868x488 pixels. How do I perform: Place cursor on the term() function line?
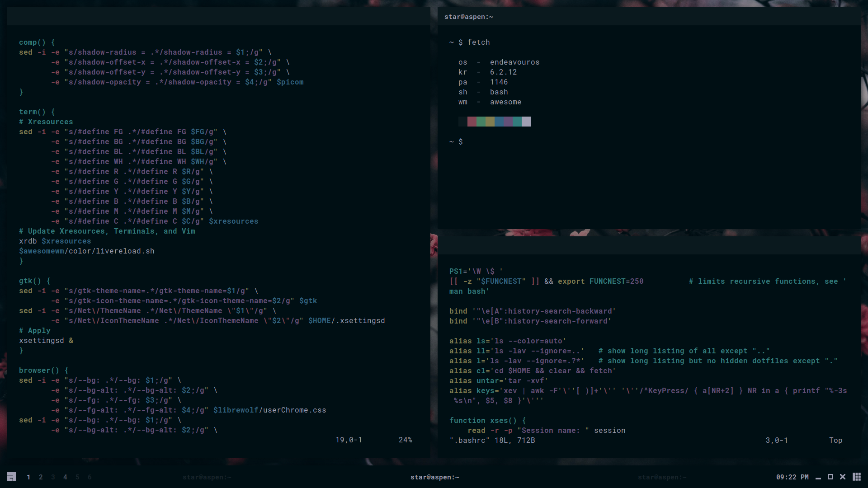(x=37, y=112)
